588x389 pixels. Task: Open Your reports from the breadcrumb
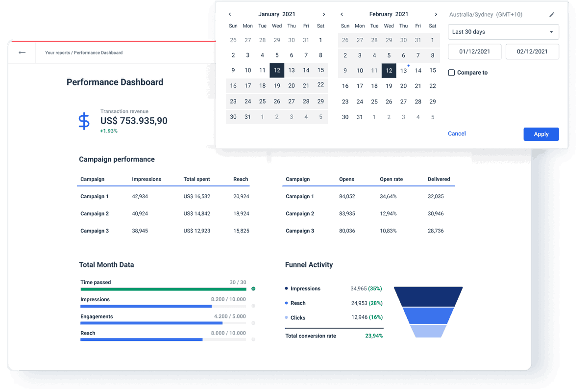(x=55, y=52)
